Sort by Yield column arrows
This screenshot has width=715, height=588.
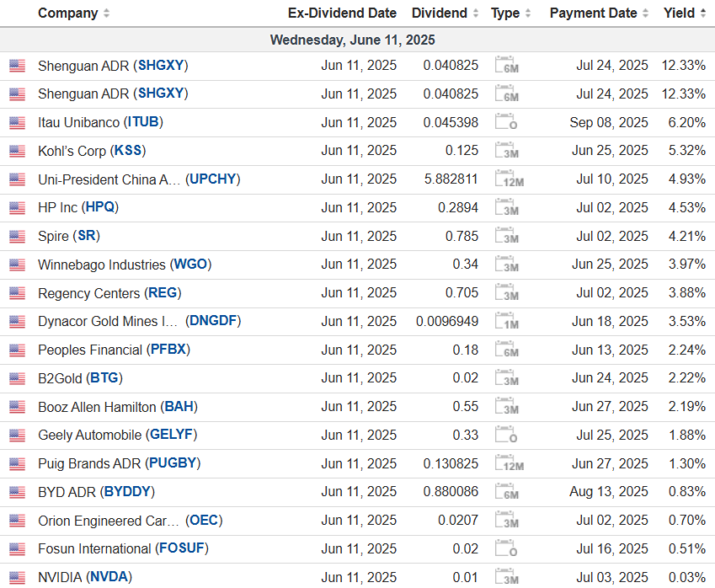pyautogui.click(x=702, y=13)
